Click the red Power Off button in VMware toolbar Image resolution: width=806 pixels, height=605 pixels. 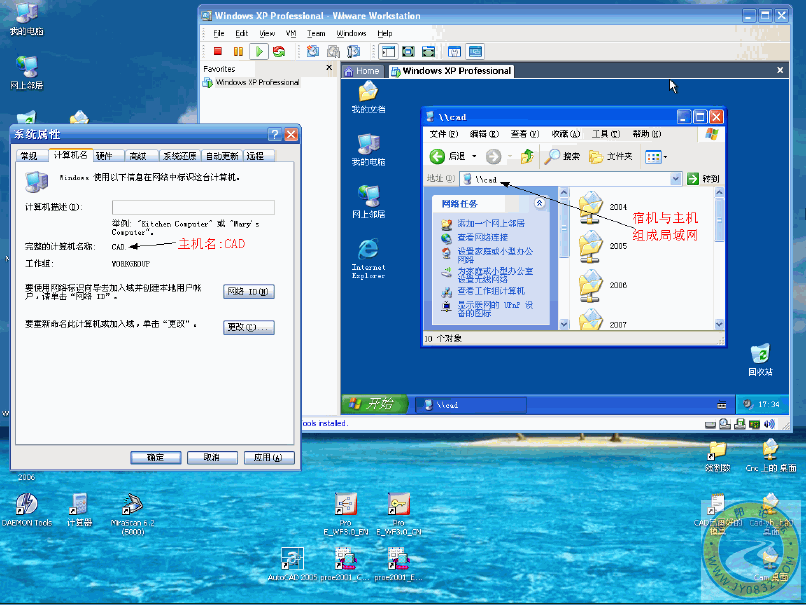(x=217, y=51)
